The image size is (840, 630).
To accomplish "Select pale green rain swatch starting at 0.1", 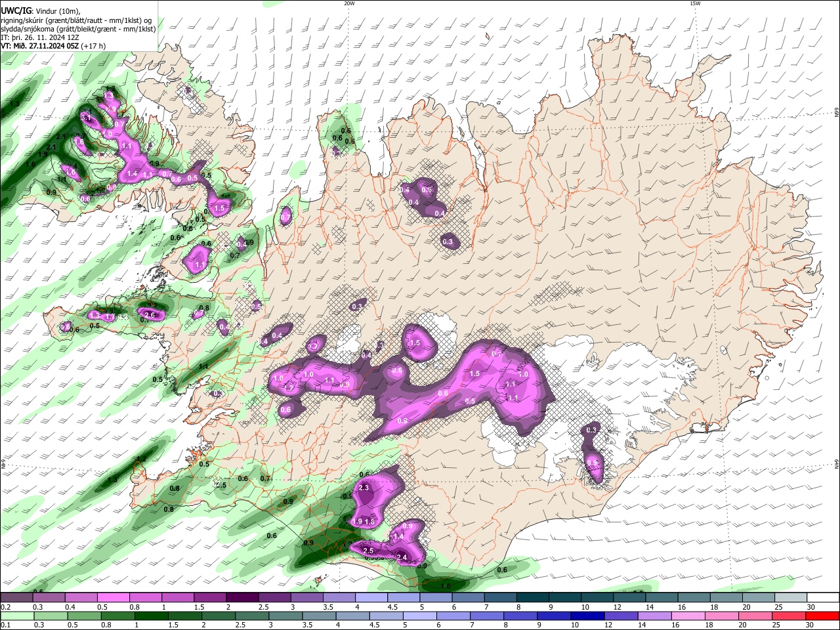I will click(x=17, y=616).
